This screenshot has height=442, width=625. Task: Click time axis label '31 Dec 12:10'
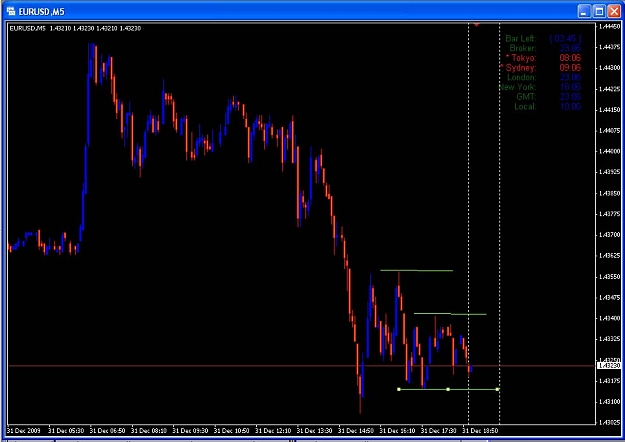273,431
